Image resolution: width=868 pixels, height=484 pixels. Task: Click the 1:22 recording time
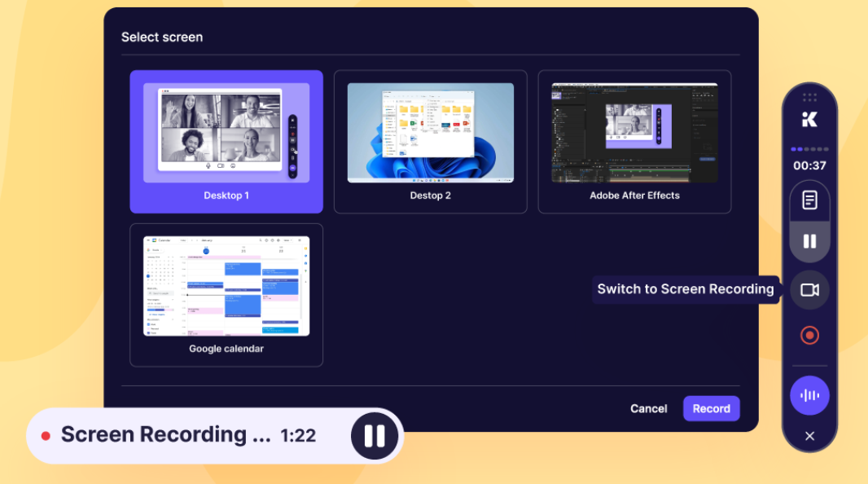(298, 436)
